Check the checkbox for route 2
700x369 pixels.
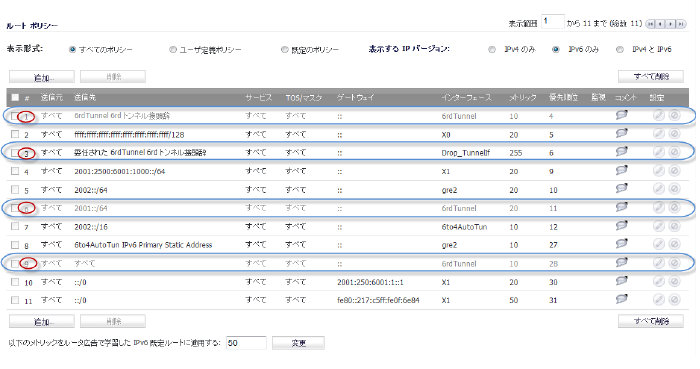pos(15,134)
